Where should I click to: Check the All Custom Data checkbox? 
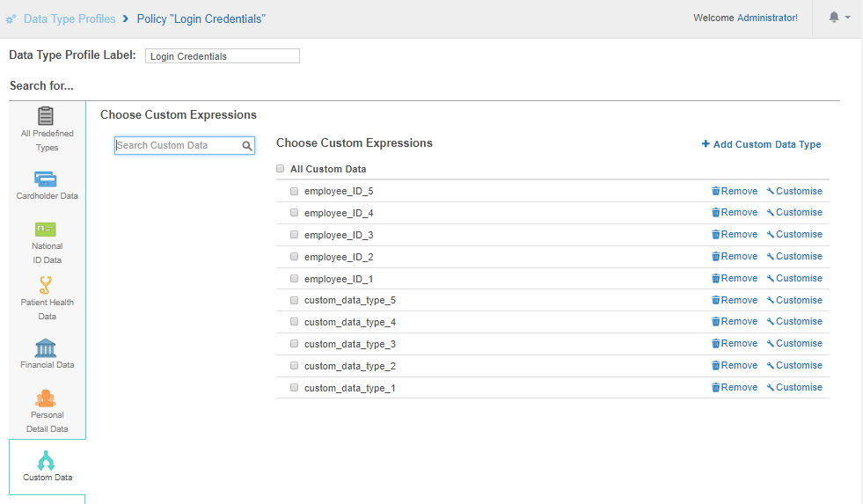281,169
